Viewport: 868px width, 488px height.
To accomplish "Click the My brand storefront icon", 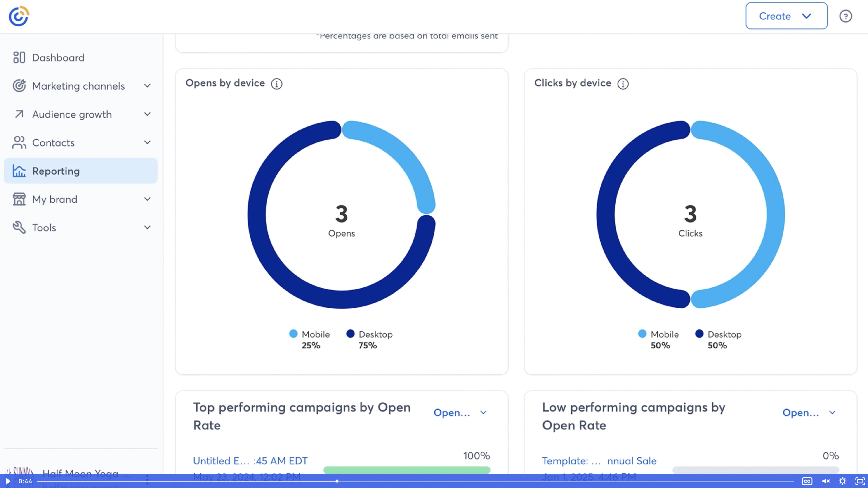I will point(19,199).
